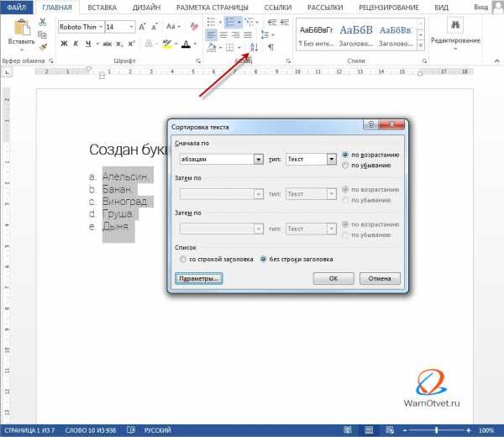The image size is (504, 437).
Task: Select first 'по убыванию' radio button
Action: 345,166
